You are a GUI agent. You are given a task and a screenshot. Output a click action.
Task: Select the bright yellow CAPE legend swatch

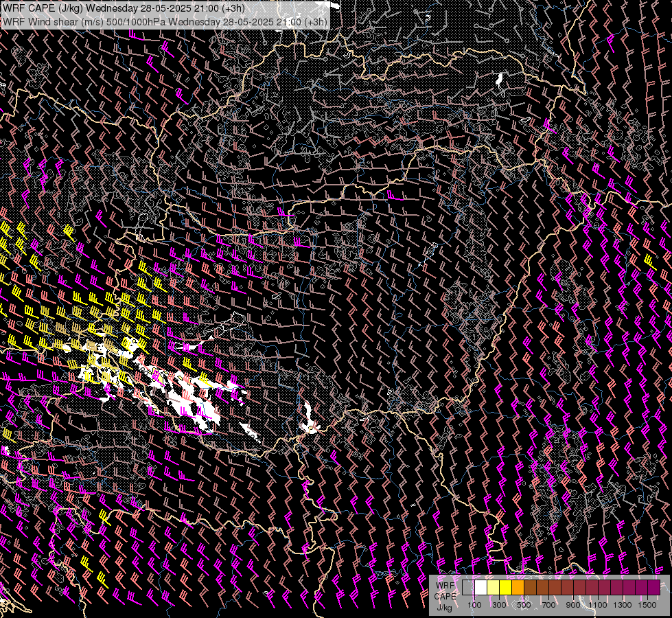click(x=506, y=587)
